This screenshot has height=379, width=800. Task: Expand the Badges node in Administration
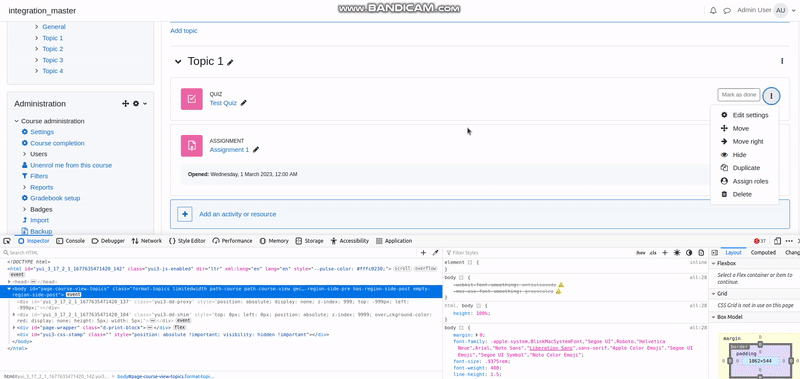(x=25, y=209)
